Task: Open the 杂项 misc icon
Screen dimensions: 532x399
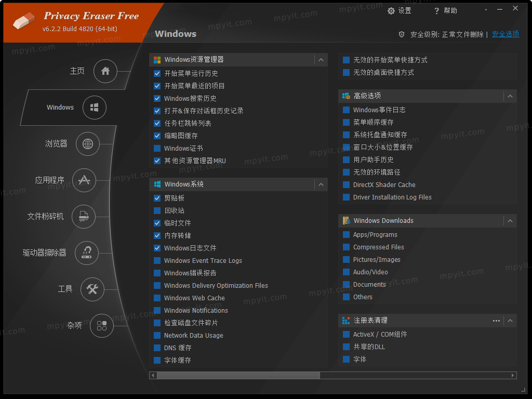Action: coord(102,326)
